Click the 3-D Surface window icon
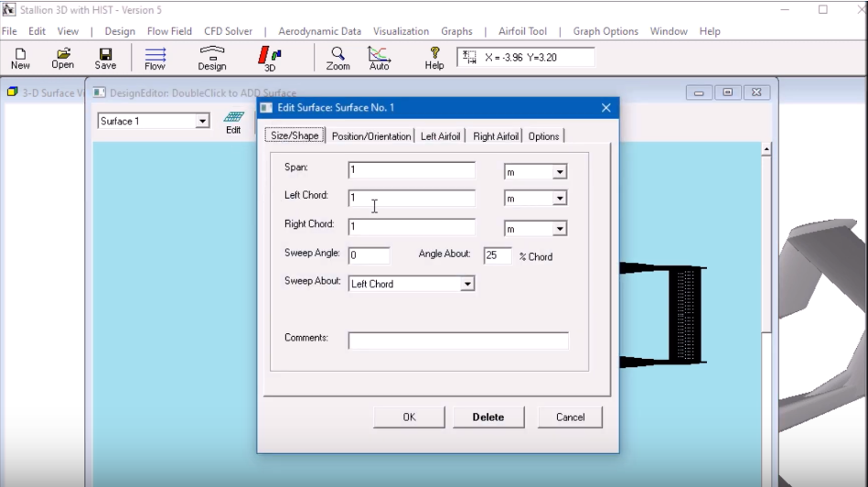This screenshot has height=487, width=868. (x=12, y=92)
